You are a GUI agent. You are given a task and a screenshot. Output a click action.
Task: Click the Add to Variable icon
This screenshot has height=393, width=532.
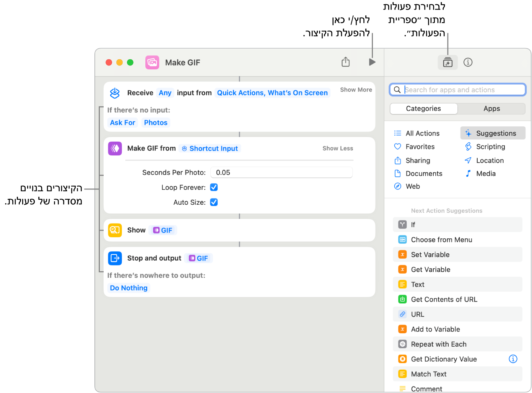coord(402,329)
